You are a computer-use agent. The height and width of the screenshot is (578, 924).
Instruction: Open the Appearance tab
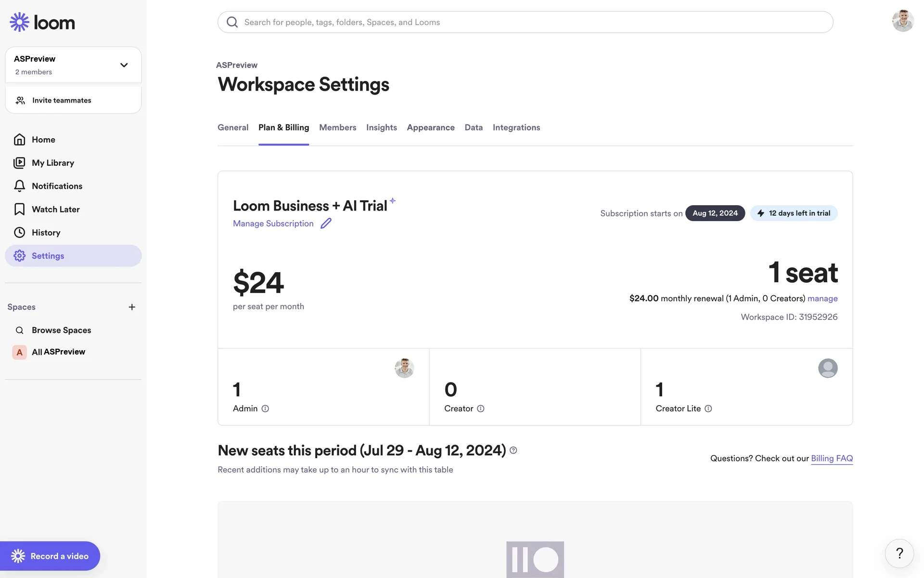pos(431,128)
